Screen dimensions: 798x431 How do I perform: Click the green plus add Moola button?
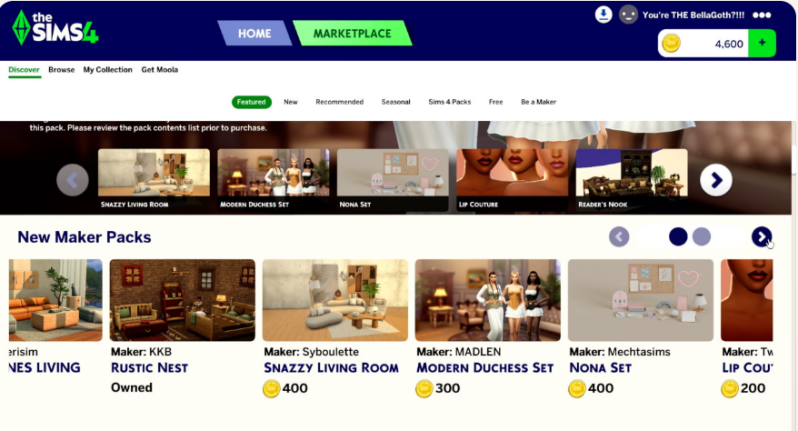point(762,43)
